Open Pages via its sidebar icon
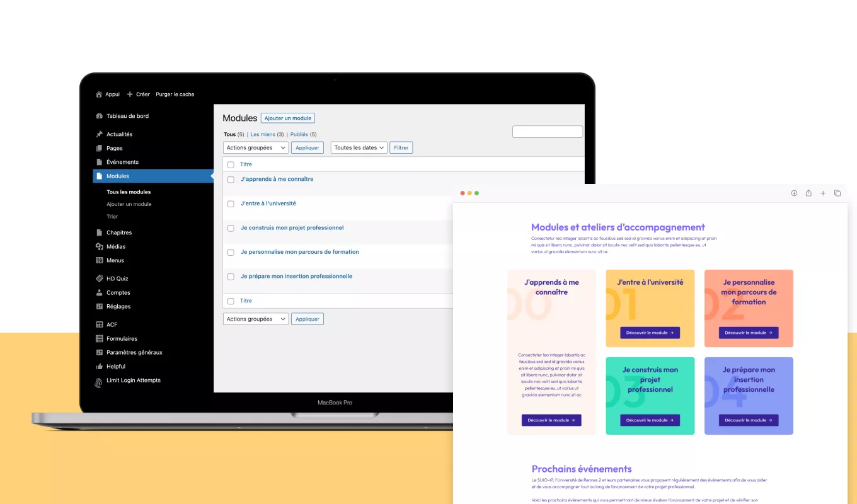The width and height of the screenshot is (857, 504). 99,148
